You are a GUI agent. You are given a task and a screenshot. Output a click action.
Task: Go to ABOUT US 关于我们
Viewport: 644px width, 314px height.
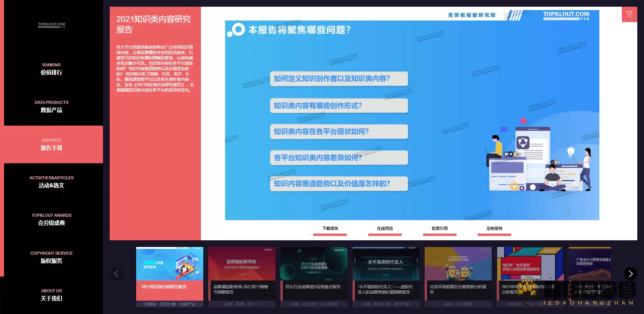[51, 295]
